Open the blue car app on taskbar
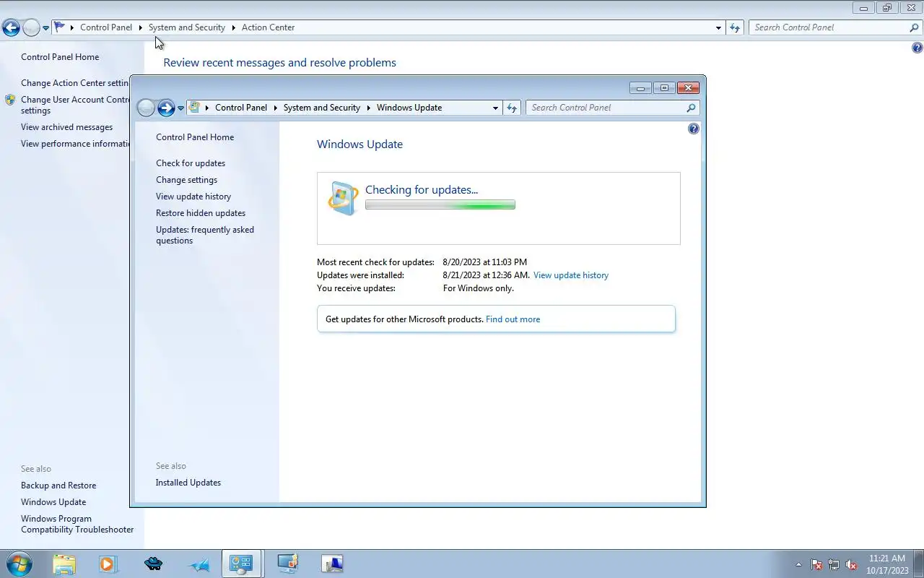Image resolution: width=924 pixels, height=578 pixels. pyautogui.click(x=153, y=564)
